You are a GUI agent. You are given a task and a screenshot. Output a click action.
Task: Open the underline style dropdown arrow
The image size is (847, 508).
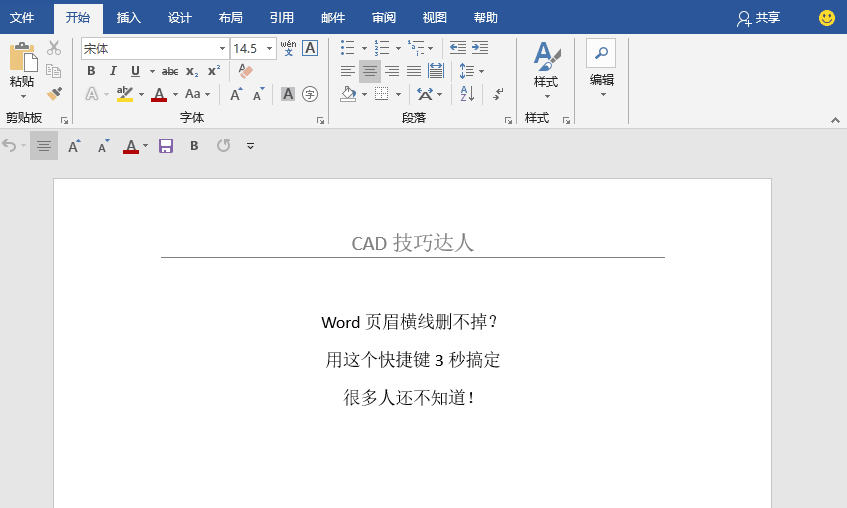coord(152,71)
